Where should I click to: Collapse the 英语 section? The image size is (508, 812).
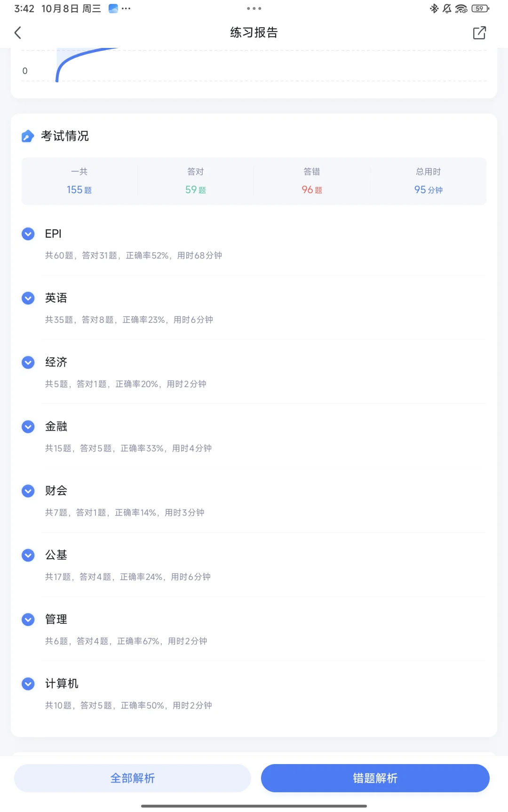tap(28, 298)
